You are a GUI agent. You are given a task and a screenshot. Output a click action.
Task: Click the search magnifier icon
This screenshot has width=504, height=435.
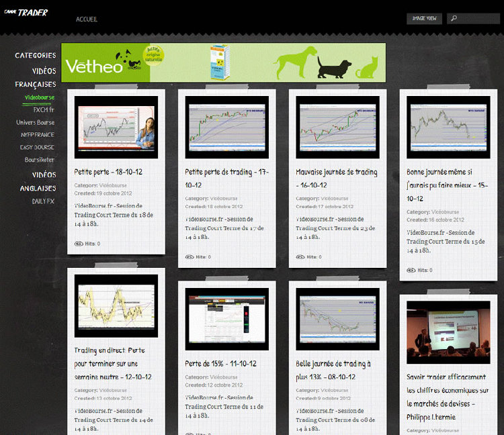tap(455, 19)
